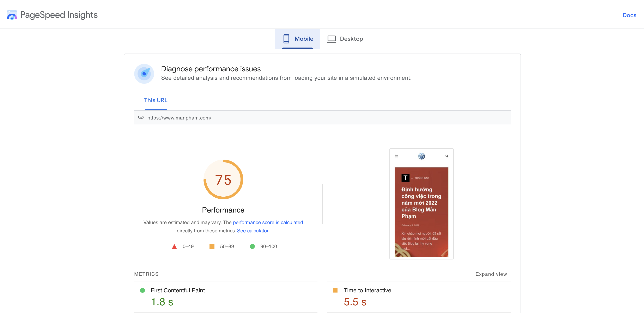The width and height of the screenshot is (644, 313).
Task: Click the search icon in site preview
Action: coord(447,156)
